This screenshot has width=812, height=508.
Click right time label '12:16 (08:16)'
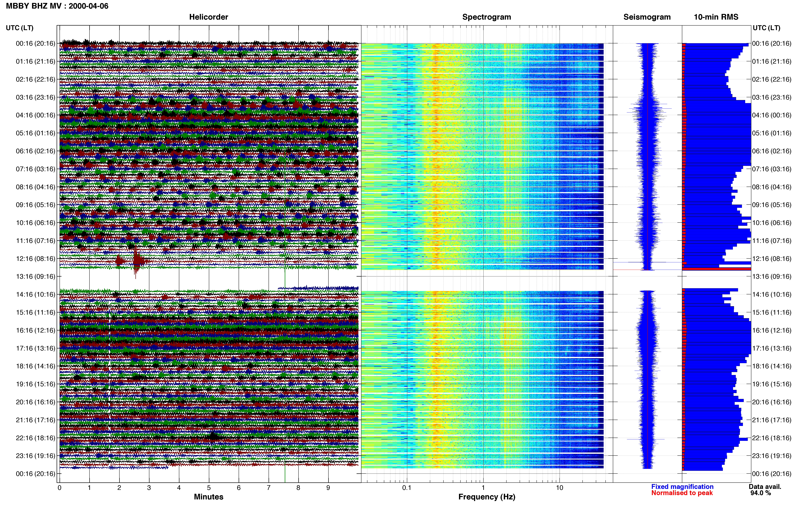pos(772,259)
